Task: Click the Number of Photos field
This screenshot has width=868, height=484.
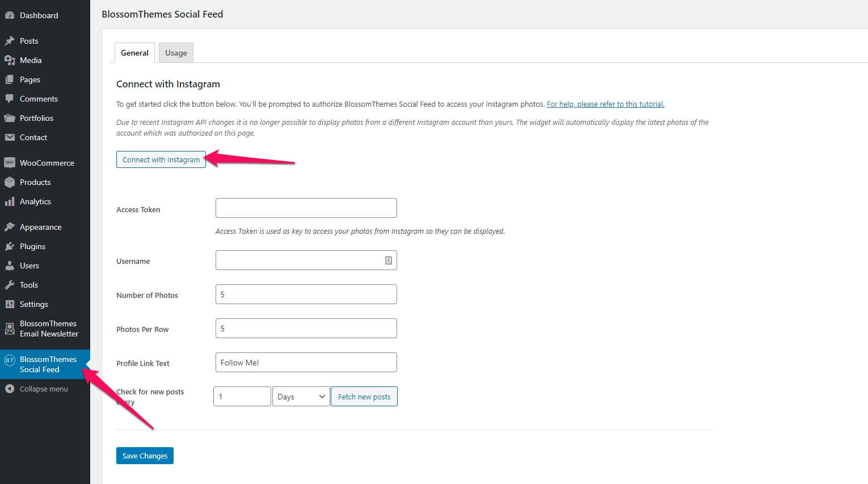Action: point(306,294)
